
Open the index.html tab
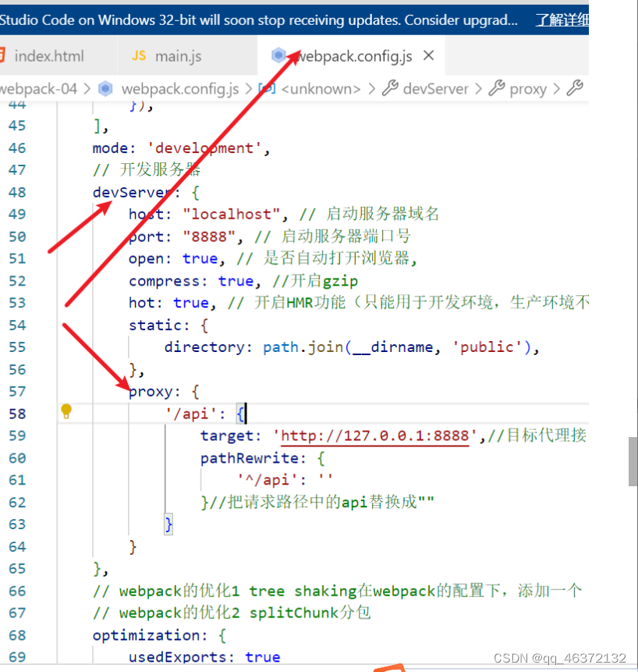tap(48, 55)
